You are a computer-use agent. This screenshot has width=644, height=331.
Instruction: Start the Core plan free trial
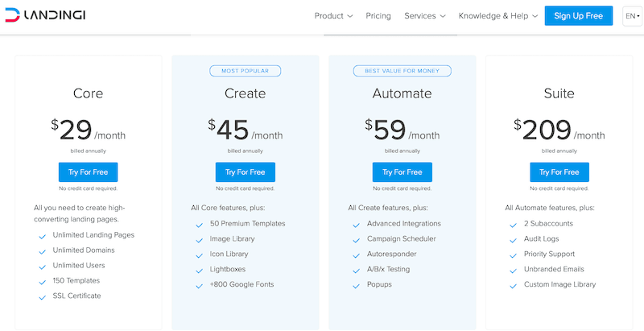click(x=88, y=172)
